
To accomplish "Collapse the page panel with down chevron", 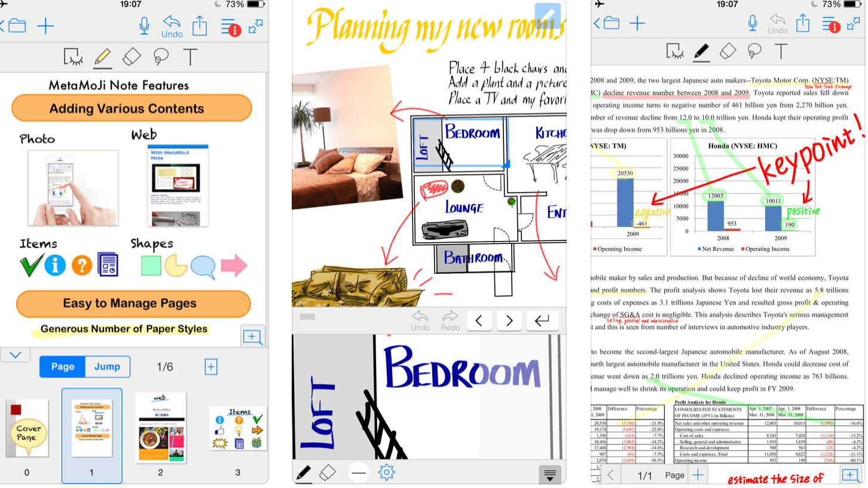I will (x=16, y=355).
